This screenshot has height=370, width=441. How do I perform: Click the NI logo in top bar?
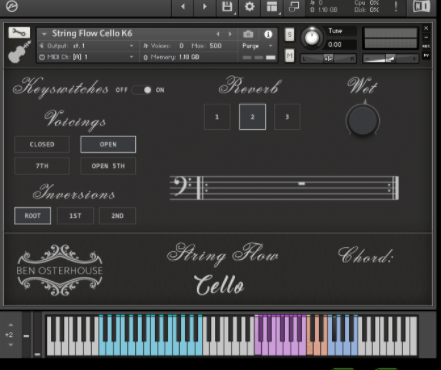[x=421, y=6]
